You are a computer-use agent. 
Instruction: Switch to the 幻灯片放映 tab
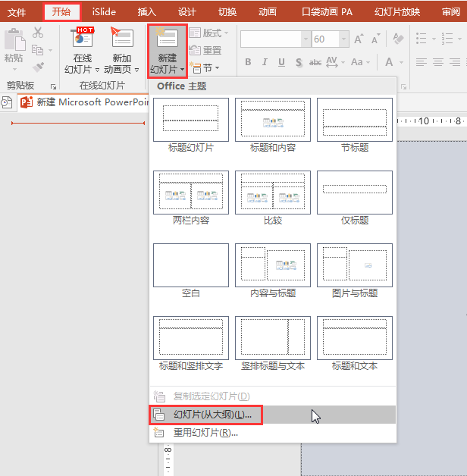point(397,12)
